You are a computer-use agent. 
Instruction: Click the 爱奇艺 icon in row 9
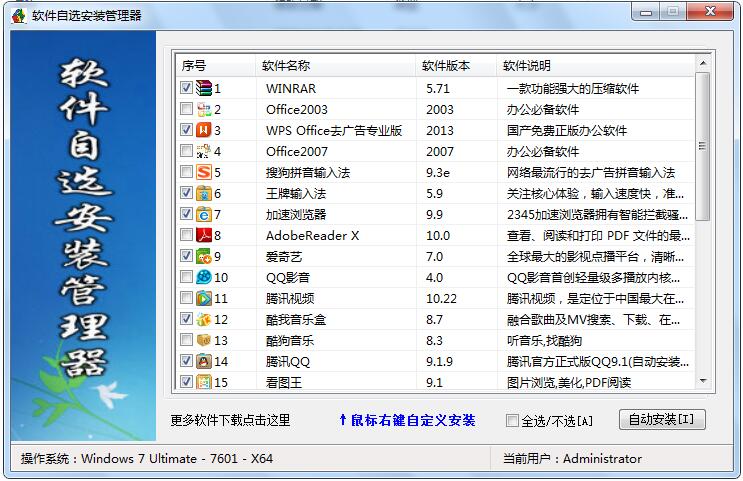point(204,256)
